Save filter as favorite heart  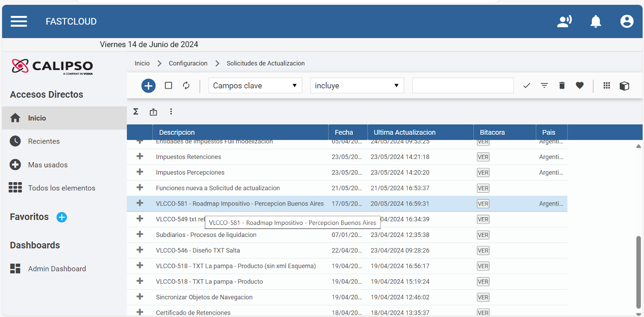[x=580, y=85]
